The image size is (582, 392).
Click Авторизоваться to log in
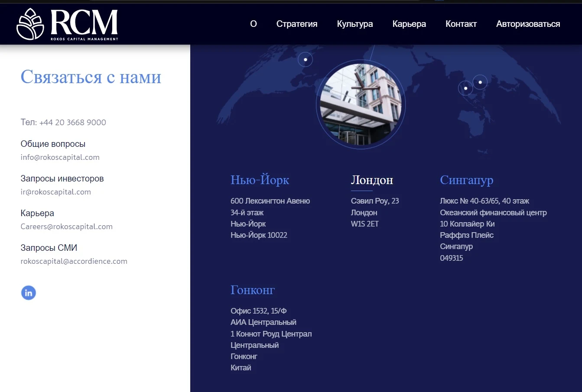pyautogui.click(x=528, y=24)
